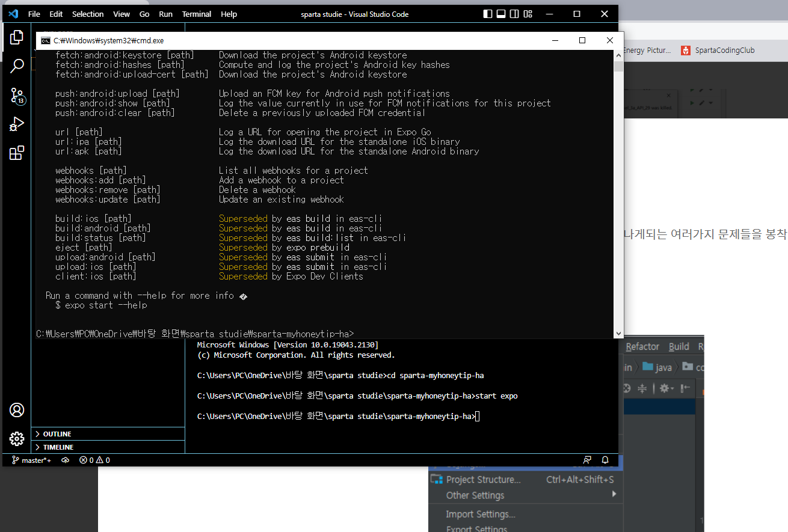The image size is (788, 532).
Task: Open the View menu in VS Code
Action: 122,14
